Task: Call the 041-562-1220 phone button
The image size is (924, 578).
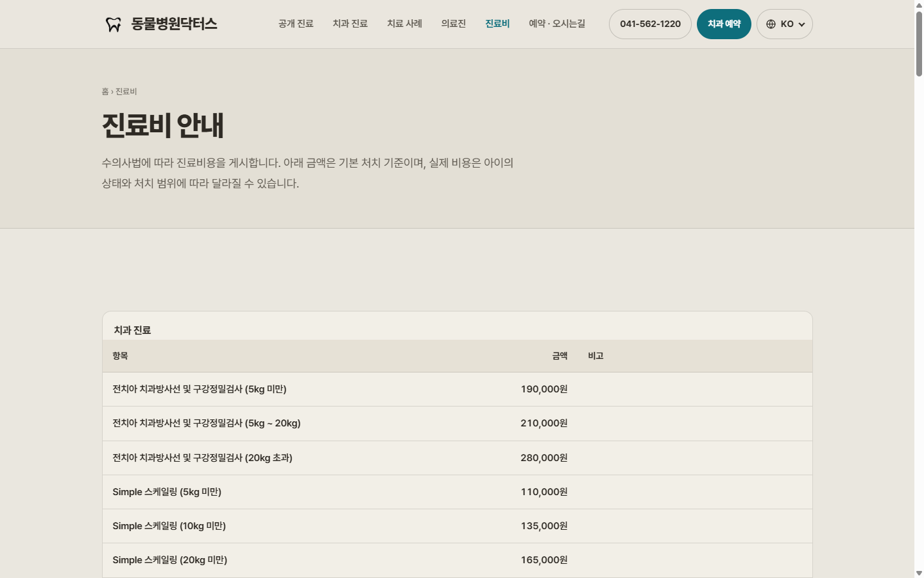Action: (x=650, y=24)
